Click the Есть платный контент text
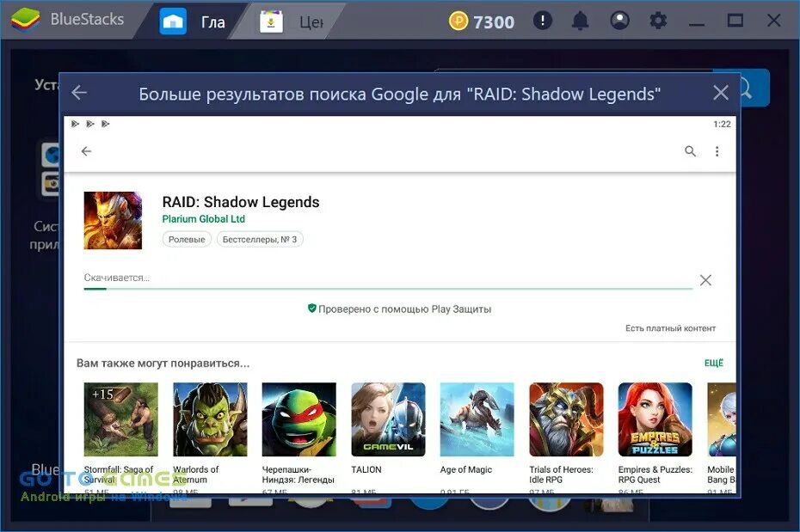800x532 pixels. click(670, 328)
